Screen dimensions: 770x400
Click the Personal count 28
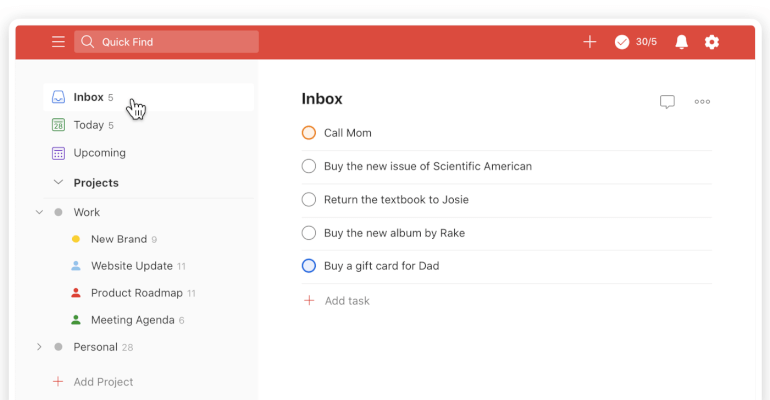[127, 347]
